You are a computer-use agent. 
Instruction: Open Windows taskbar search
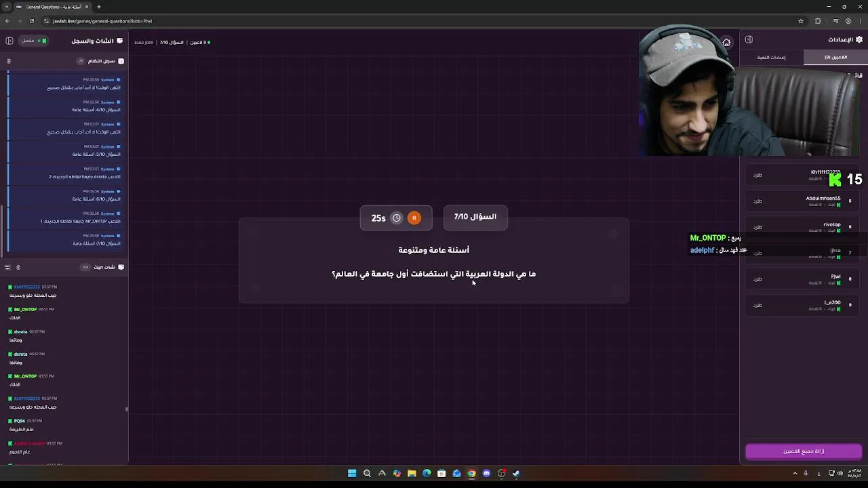click(367, 473)
